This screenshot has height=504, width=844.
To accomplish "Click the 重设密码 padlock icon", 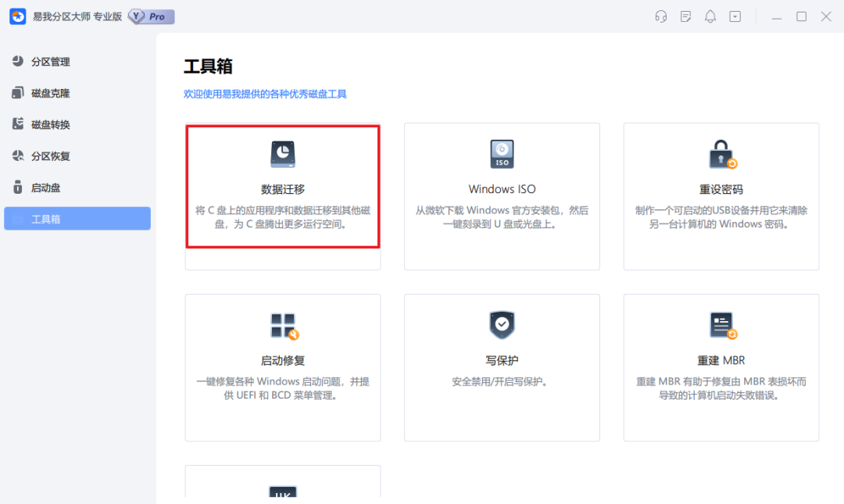I will pyautogui.click(x=722, y=155).
